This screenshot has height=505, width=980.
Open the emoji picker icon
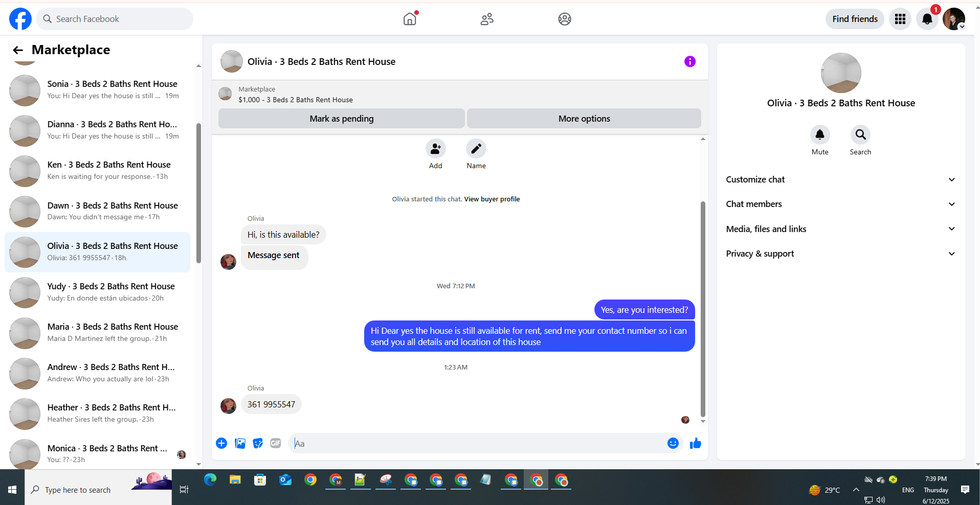tap(673, 443)
